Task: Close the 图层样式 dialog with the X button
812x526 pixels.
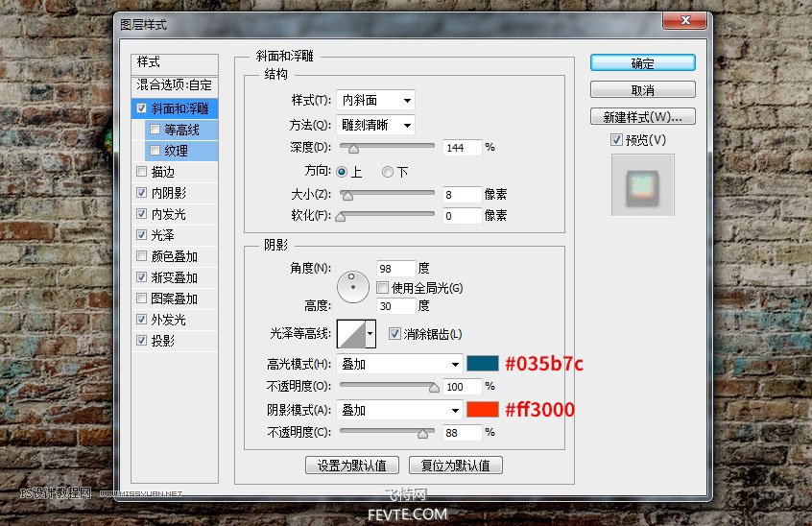Action: pyautogui.click(x=684, y=20)
